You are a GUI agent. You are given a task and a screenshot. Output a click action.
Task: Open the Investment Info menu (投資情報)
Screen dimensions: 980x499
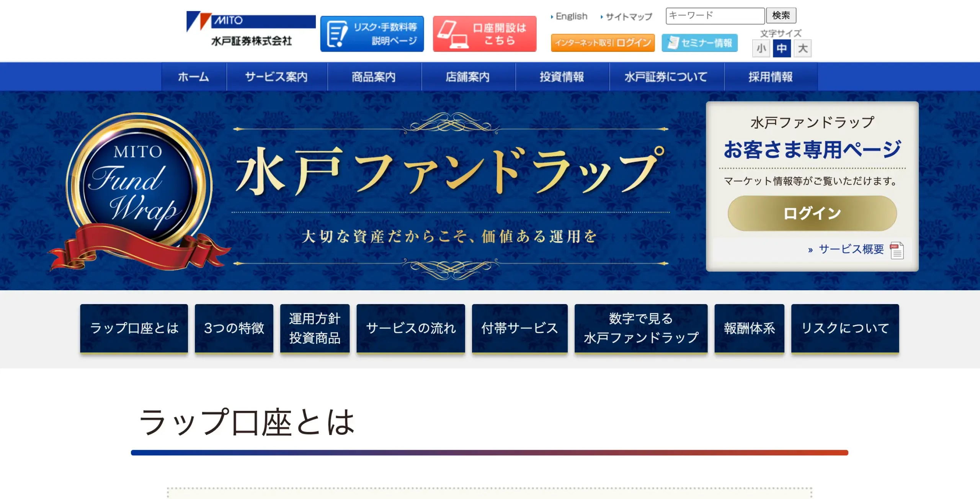coord(562,77)
